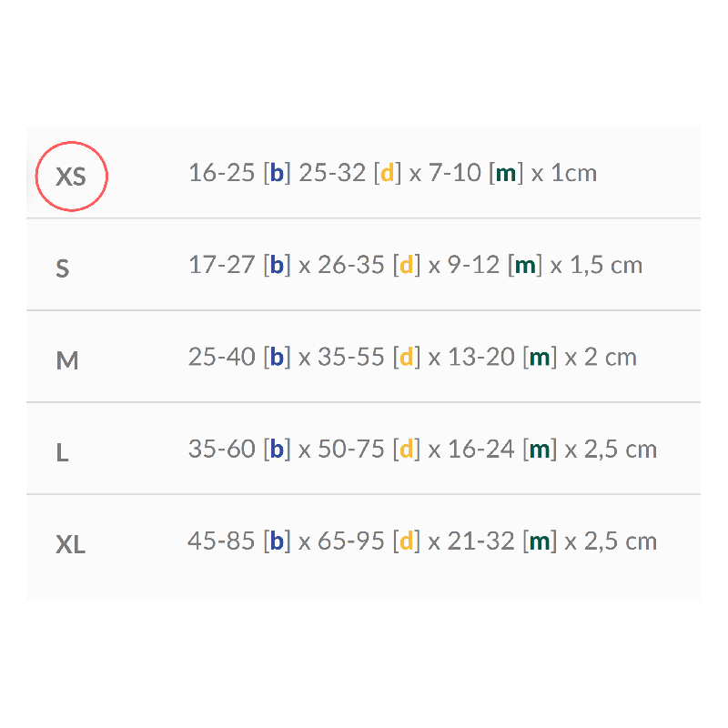
Task: Click the yellow [d] marker in XS row
Action: [x=387, y=173]
